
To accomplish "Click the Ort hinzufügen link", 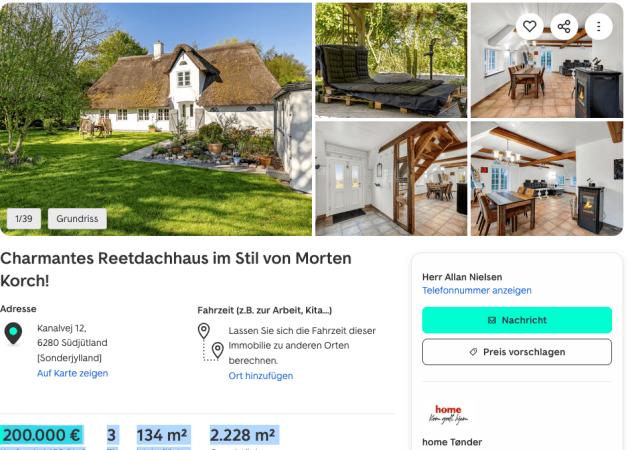I will (x=261, y=376).
